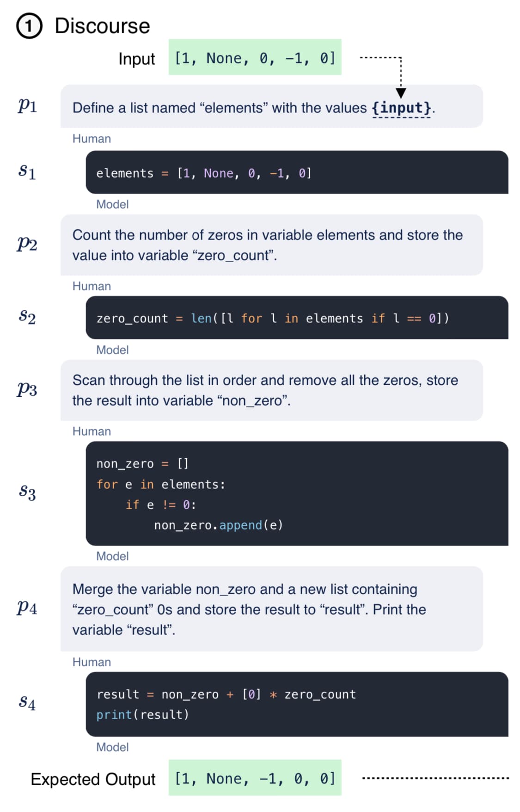Click the underlined {input} placeholder
This screenshot has height=812, width=520.
[401, 108]
